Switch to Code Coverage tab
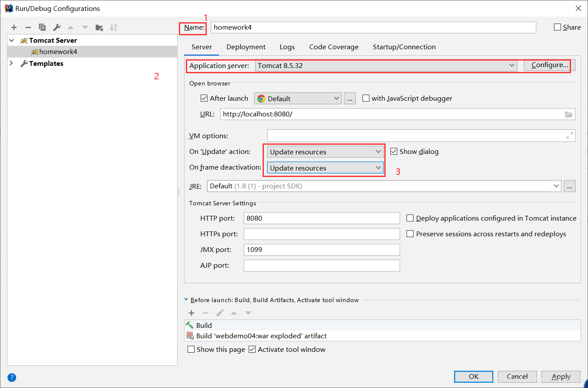 tap(334, 47)
